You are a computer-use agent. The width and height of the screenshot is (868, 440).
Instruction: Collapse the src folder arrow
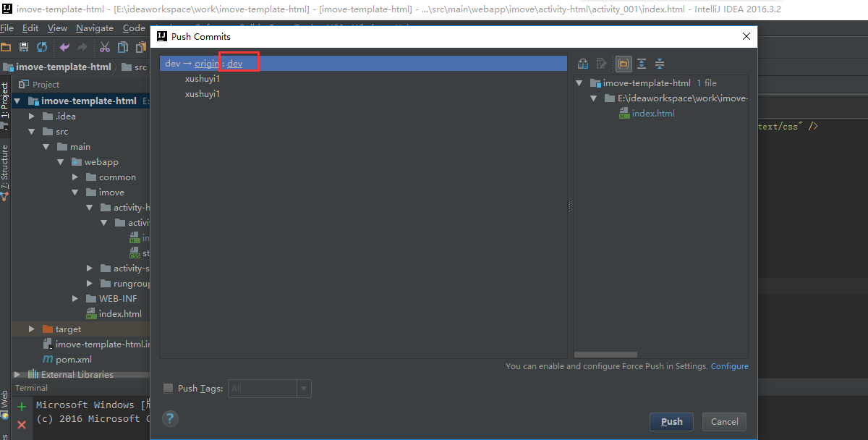(32, 132)
